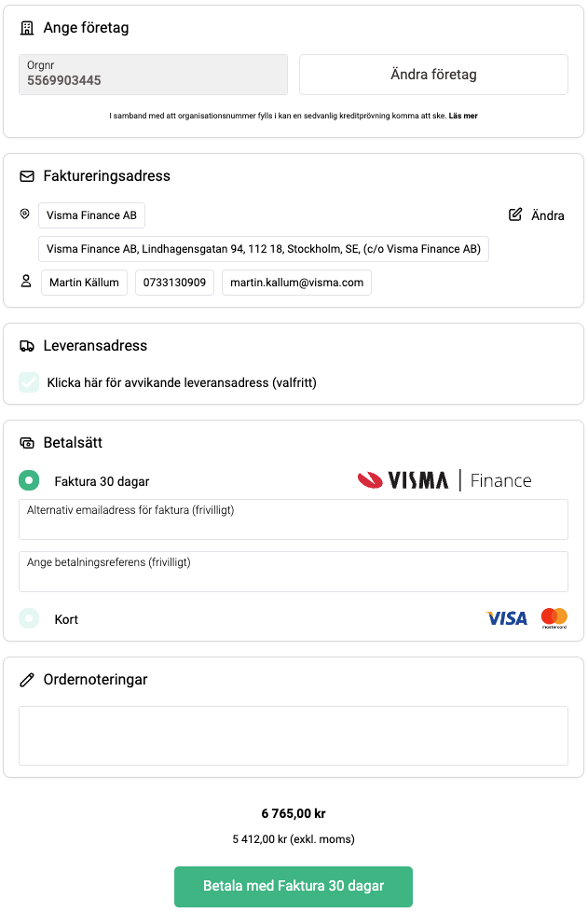The height and width of the screenshot is (913, 588).
Task: Click the pencil icon next to Ordernoteringar
Action: [27, 680]
